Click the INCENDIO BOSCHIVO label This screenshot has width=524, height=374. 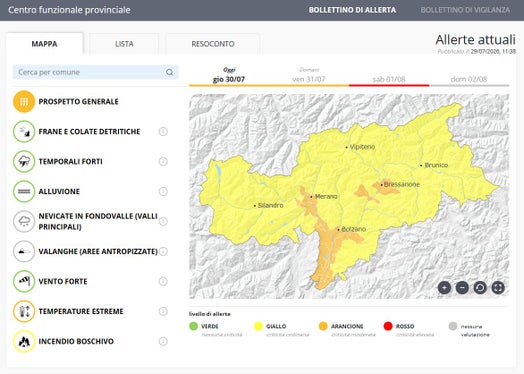76,341
